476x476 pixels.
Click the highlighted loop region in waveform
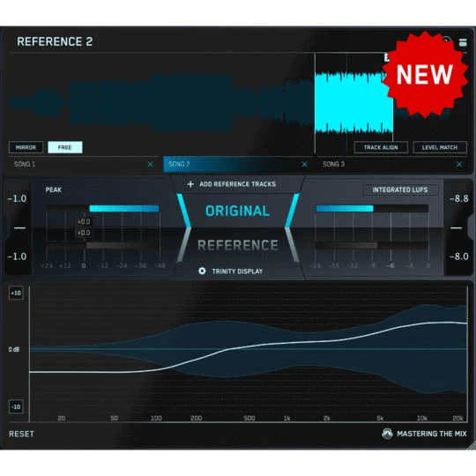tap(354, 103)
